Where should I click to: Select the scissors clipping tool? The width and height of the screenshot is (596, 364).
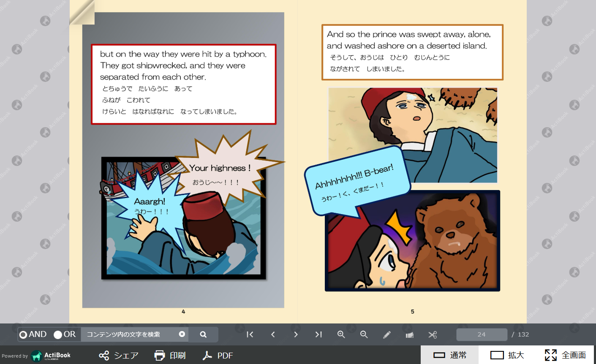pos(433,334)
